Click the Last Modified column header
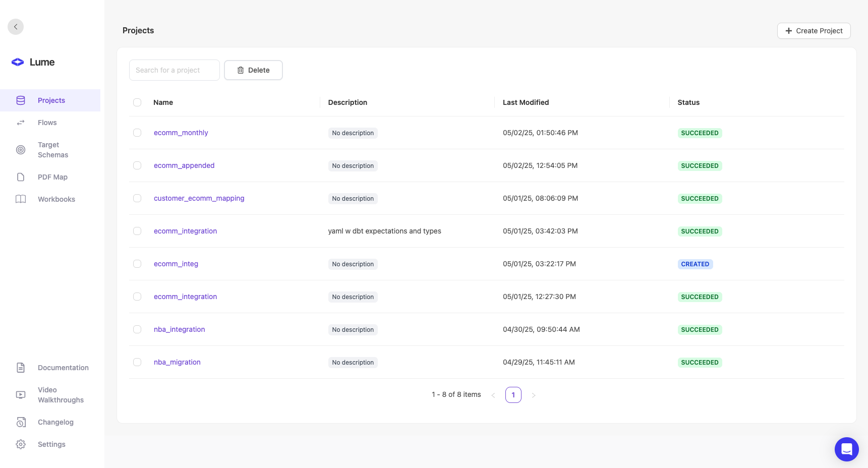This screenshot has height=468, width=868. point(526,102)
